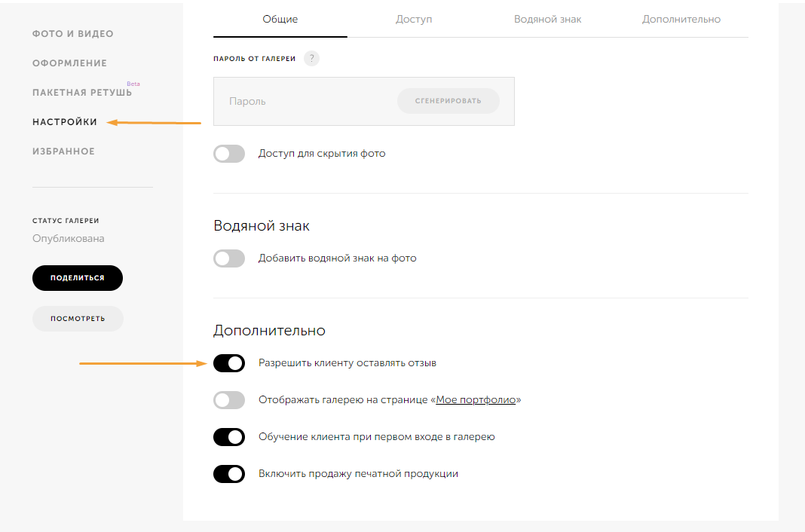Enable Доступ для скрытия фото toggle
The height and width of the screenshot is (532, 805).
[229, 154]
